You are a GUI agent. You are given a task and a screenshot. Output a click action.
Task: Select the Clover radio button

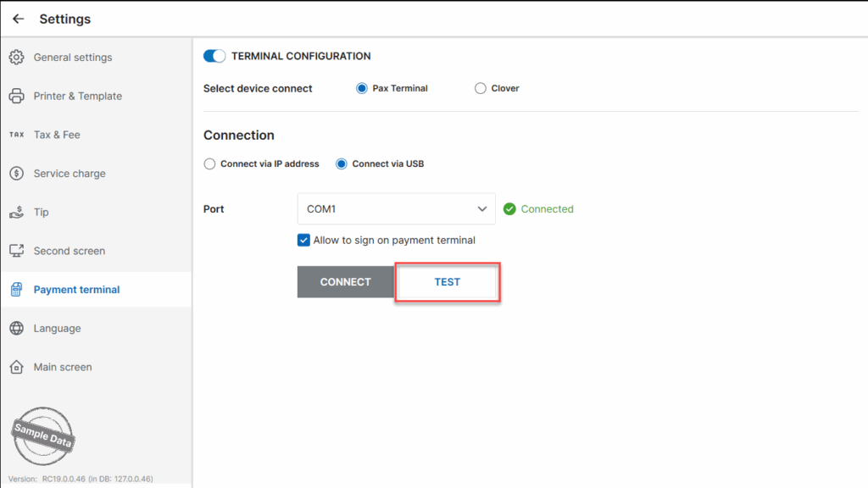(x=480, y=88)
